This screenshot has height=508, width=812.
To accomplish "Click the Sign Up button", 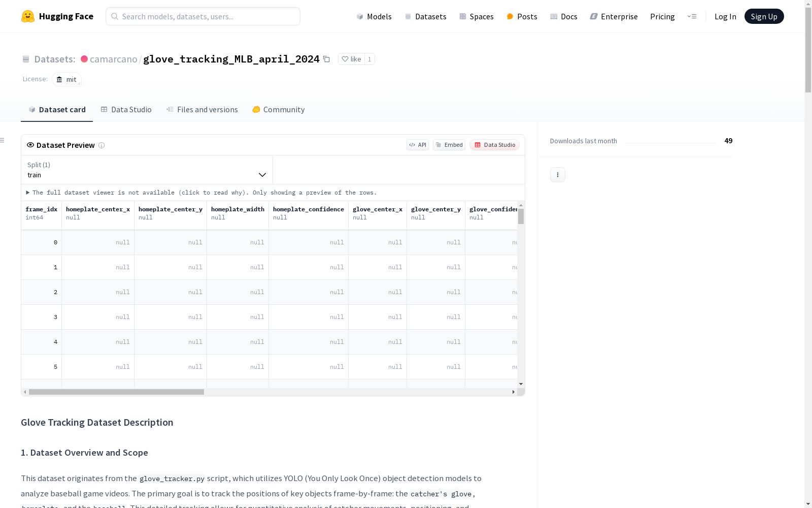I will click(x=764, y=16).
